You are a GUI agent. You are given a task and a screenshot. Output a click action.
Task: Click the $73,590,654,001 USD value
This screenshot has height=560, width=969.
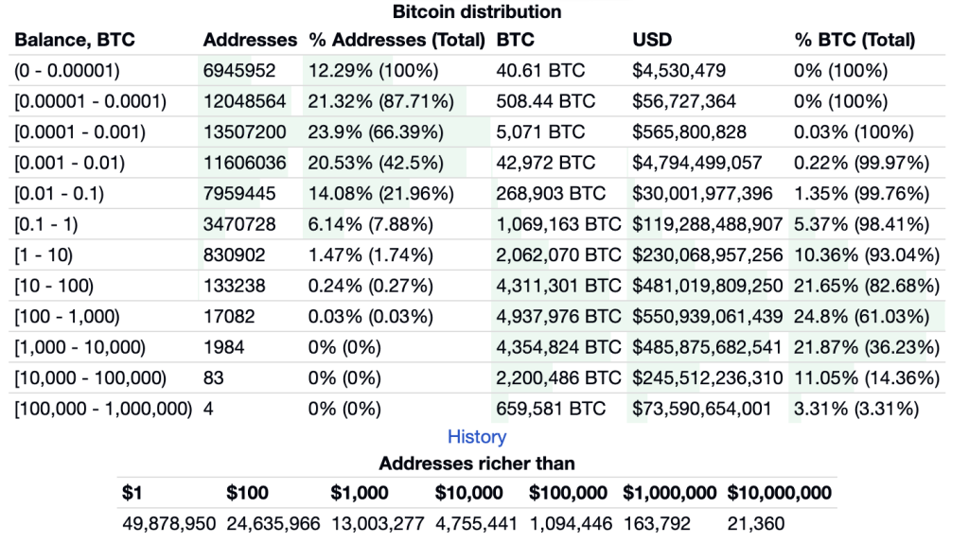703,410
